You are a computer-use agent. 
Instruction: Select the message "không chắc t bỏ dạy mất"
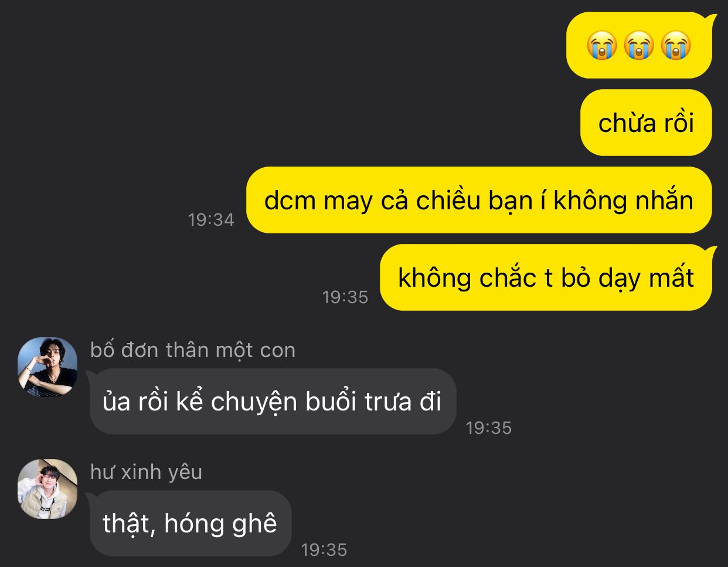(x=546, y=277)
